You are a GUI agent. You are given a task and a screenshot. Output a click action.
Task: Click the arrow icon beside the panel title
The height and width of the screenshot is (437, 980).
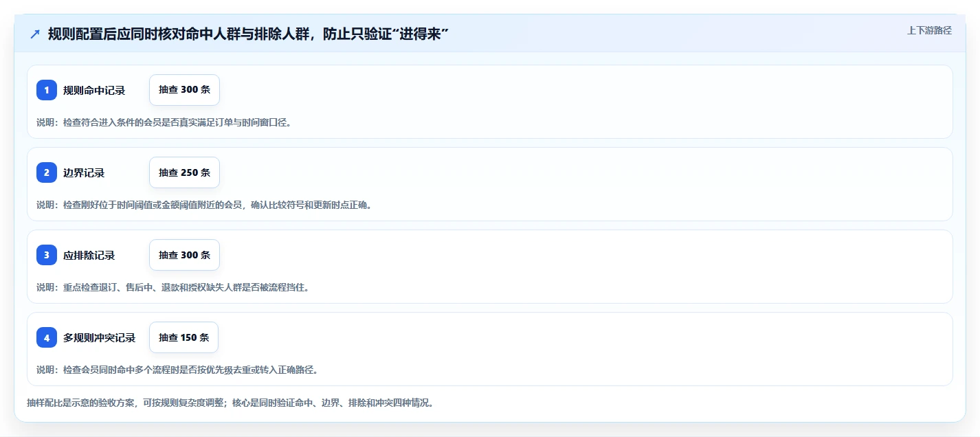(35, 34)
